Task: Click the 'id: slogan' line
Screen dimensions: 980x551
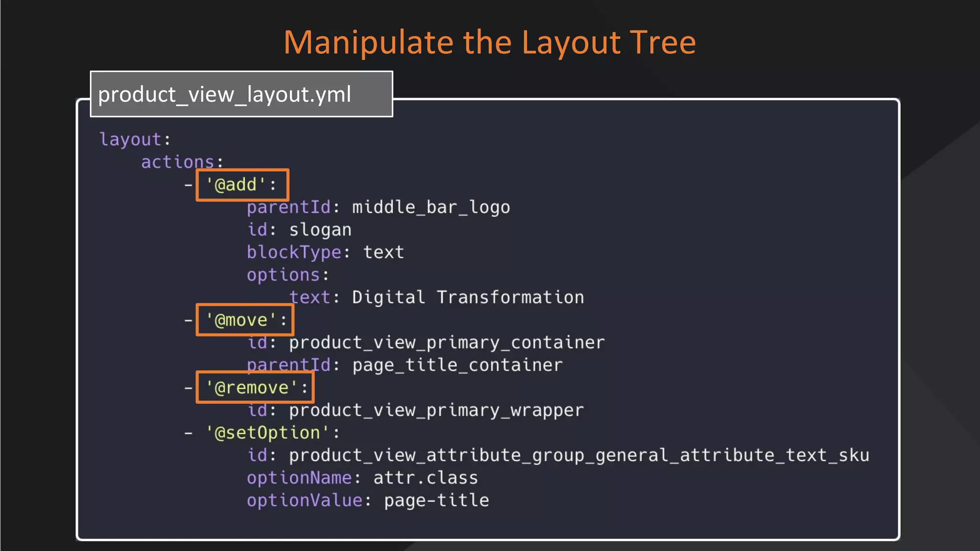Action: (300, 230)
